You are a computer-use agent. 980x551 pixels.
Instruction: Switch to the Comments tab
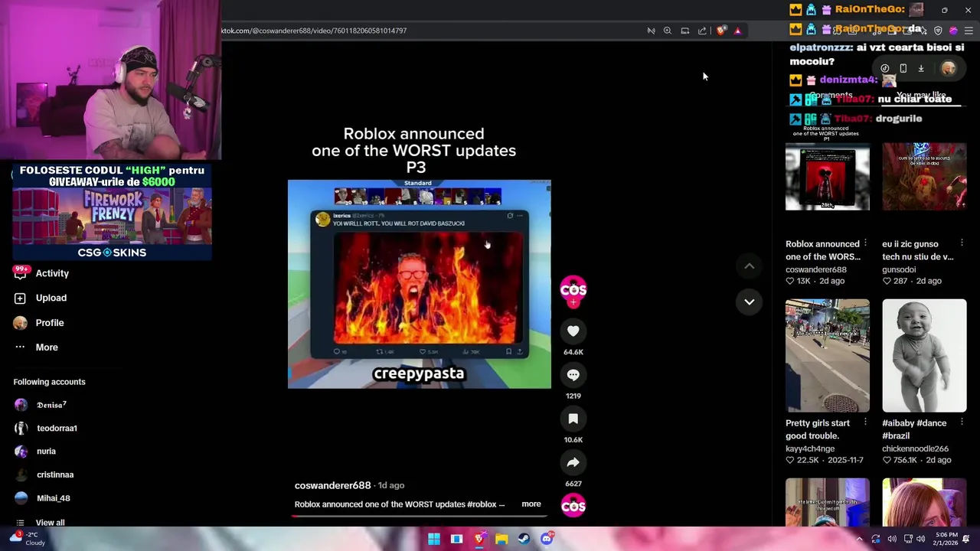click(x=831, y=96)
